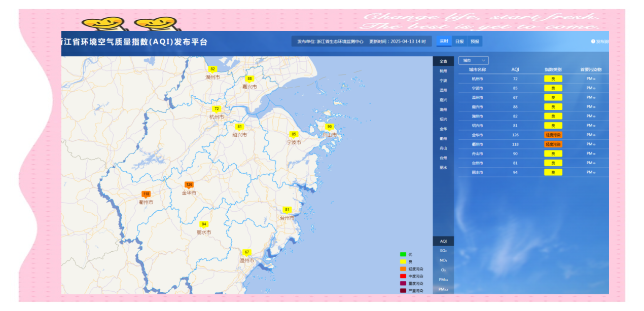Image resolution: width=644 pixels, height=311 pixels.
Task: Choose 宁波 in the city sidebar
Action: click(x=443, y=81)
